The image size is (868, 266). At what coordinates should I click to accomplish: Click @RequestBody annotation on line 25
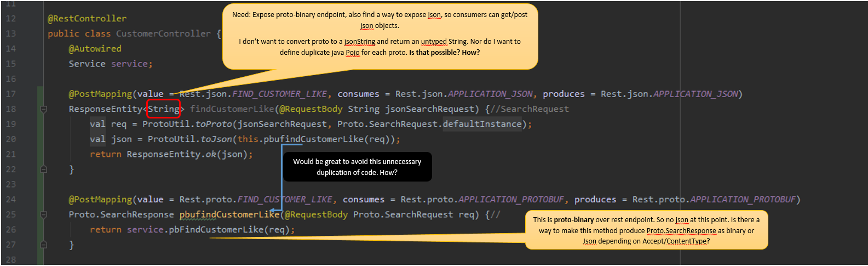[316, 214]
